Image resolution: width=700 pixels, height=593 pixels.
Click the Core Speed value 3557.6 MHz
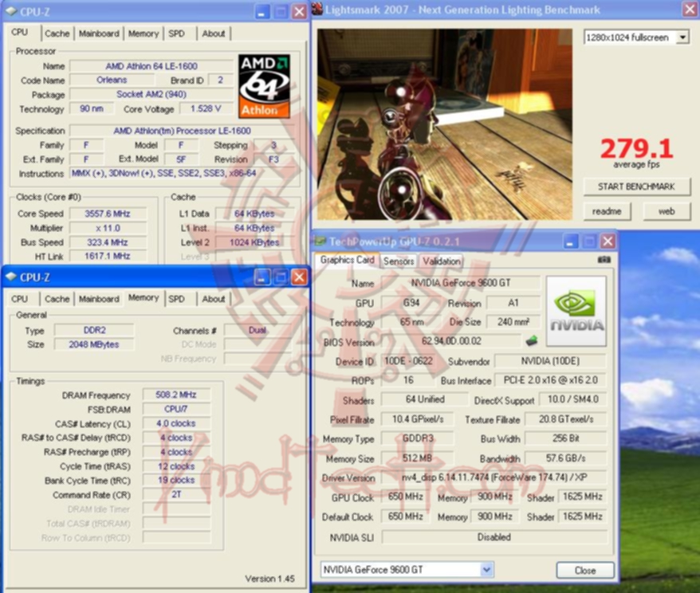pyautogui.click(x=108, y=214)
